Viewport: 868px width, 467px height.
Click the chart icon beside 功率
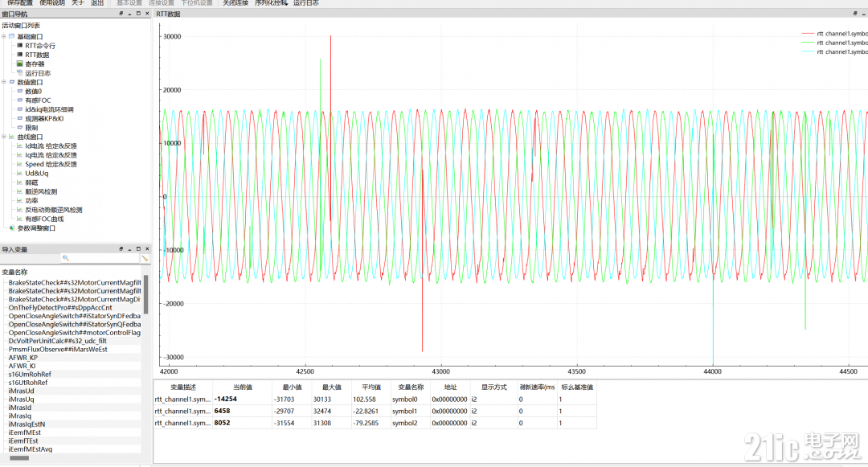(x=20, y=201)
